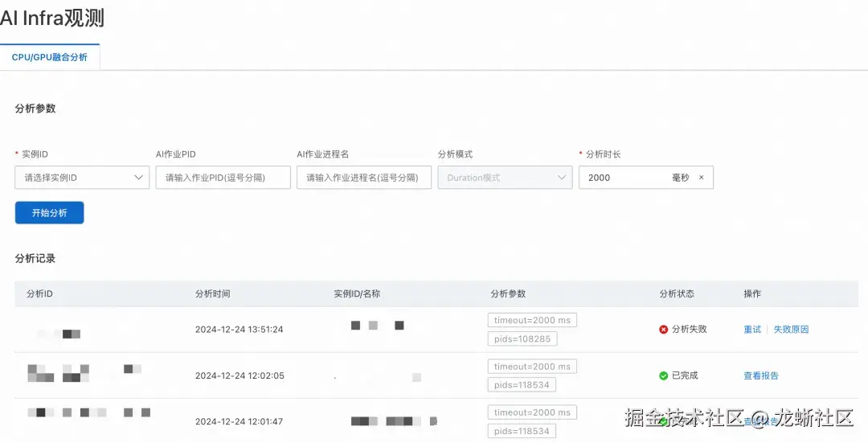Open the 失败原因 link
The width and height of the screenshot is (868, 443).
point(791,330)
